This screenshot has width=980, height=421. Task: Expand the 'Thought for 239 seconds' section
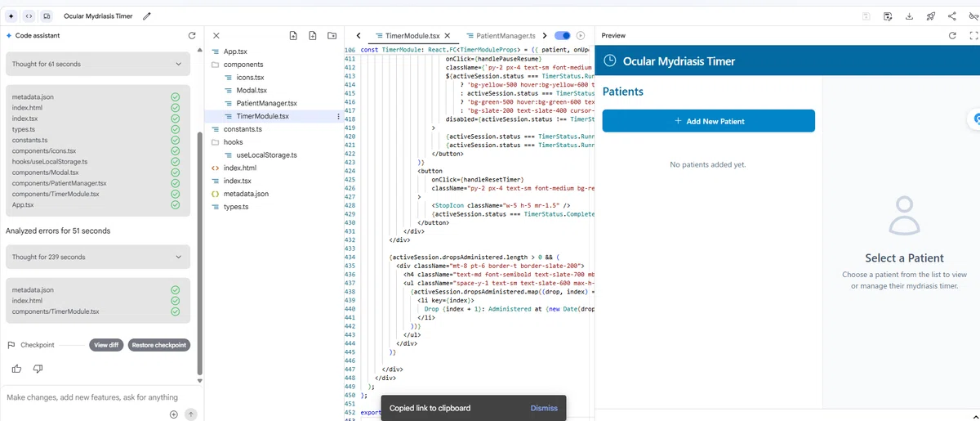pos(98,257)
